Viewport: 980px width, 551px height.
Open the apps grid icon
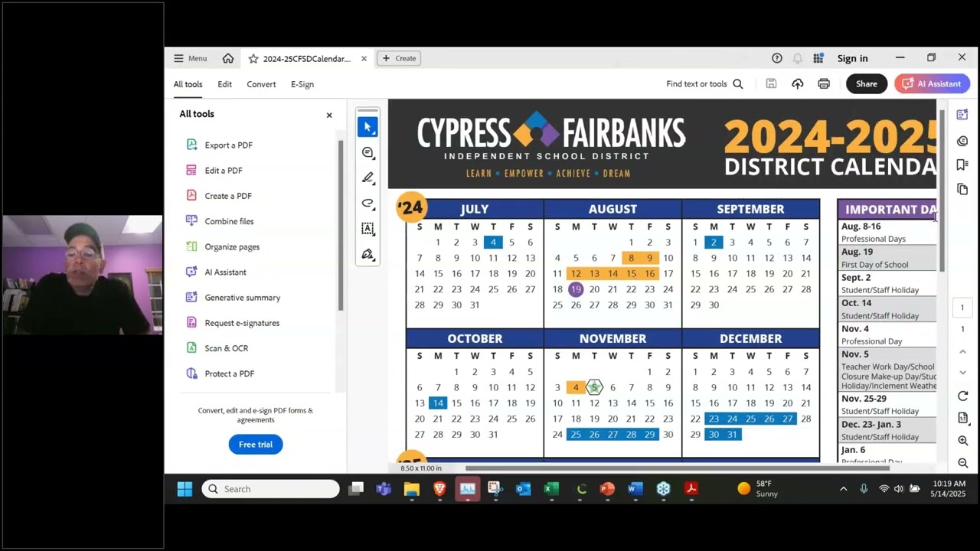(818, 58)
